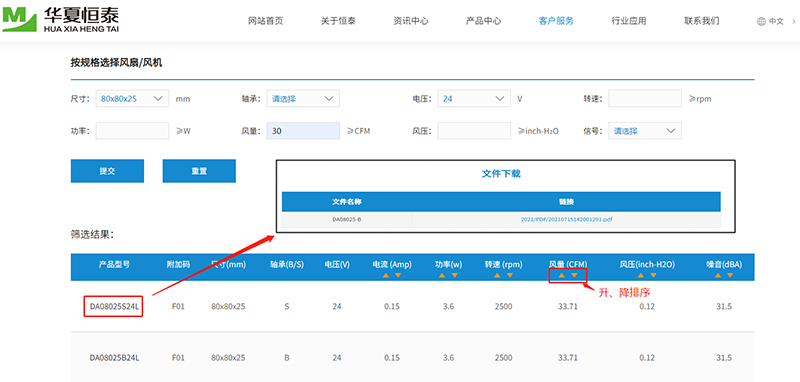
Task: Sort noise (dBA) column descending
Action: [x=730, y=275]
